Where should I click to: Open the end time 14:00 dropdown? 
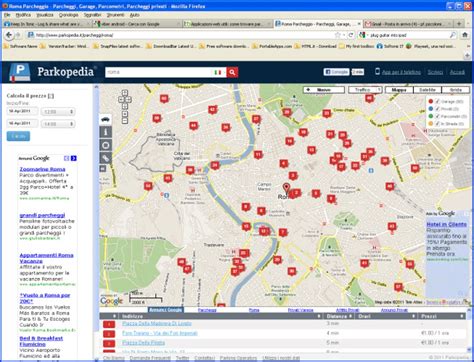click(x=58, y=124)
